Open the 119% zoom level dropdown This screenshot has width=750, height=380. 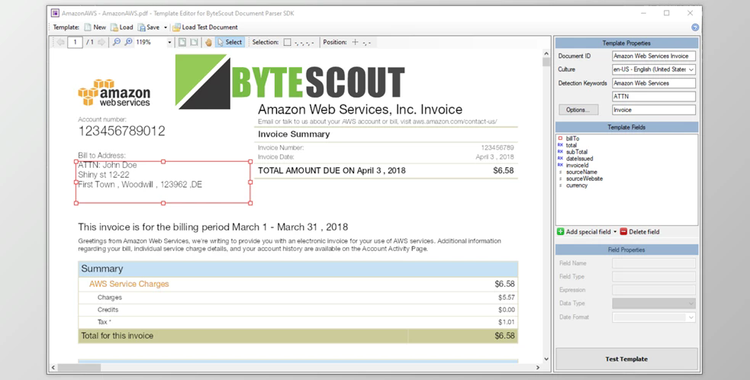[169, 42]
